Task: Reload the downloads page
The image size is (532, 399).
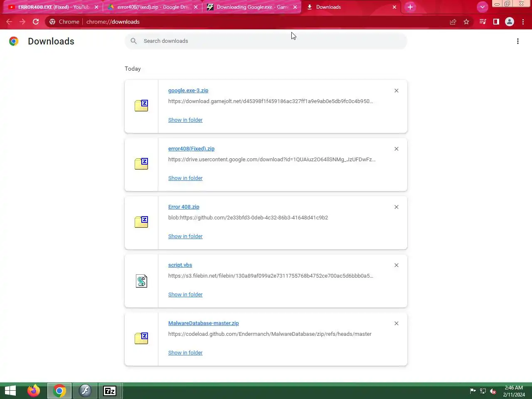Action: click(x=36, y=22)
